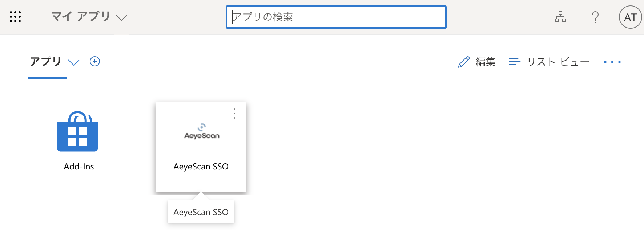Select the アプリ tab

(x=46, y=62)
